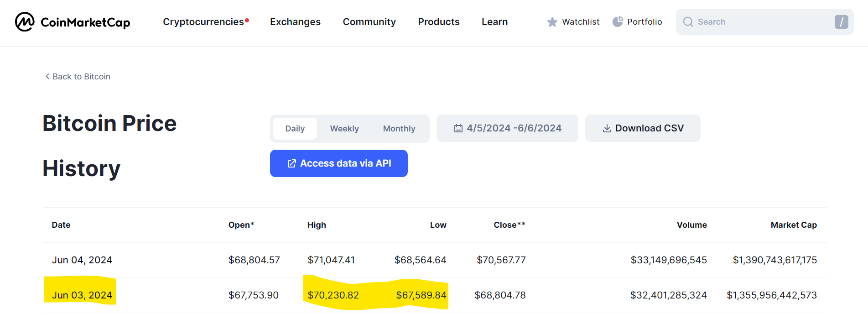Switch to the Weekly interval tab

click(x=344, y=129)
